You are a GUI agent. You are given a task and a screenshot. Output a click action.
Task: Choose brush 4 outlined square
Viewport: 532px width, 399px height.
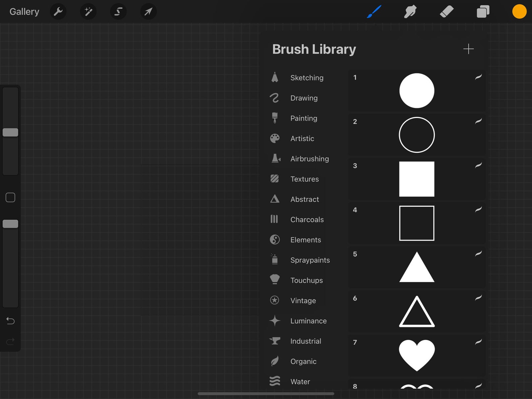417,223
